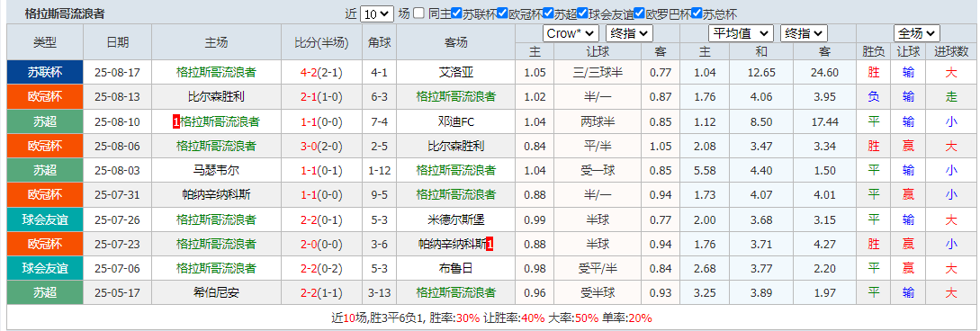Click away team 艾洛亚
Image resolution: width=980 pixels, height=331 pixels.
(x=455, y=73)
